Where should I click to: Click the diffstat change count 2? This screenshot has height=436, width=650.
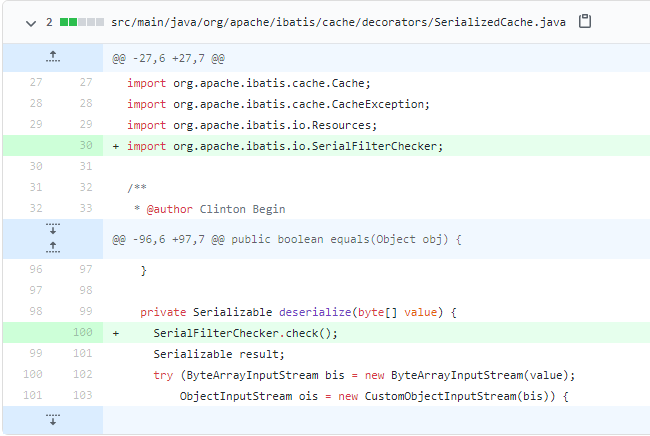48,21
